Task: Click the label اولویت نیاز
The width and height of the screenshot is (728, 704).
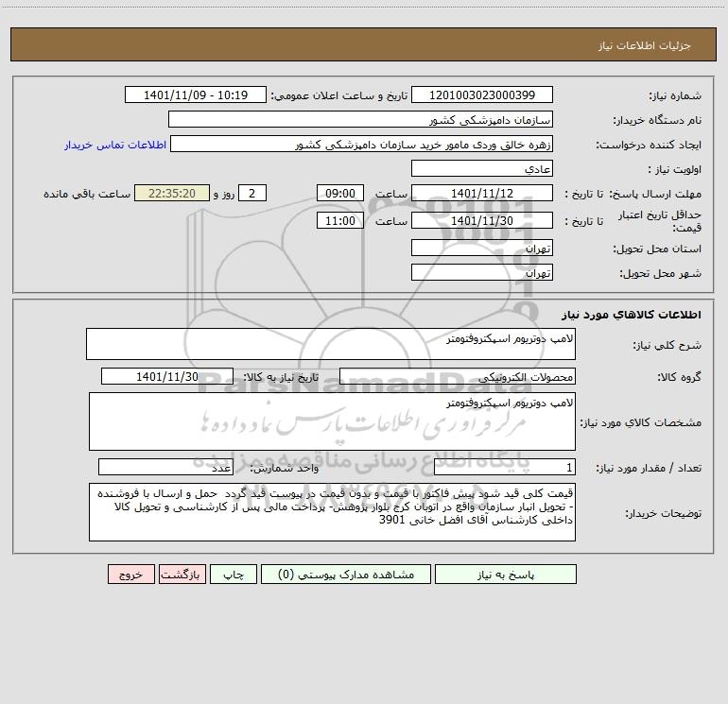Action: 675,169
